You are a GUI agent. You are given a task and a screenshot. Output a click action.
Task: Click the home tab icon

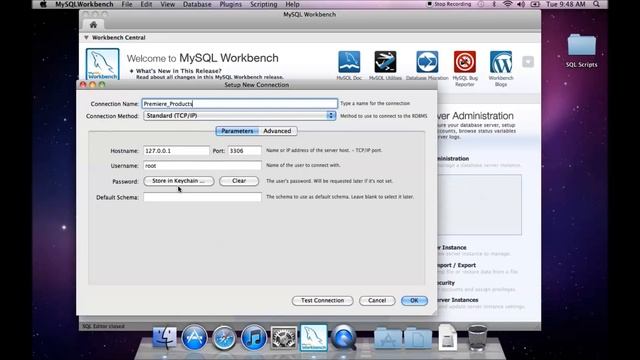pos(93,25)
